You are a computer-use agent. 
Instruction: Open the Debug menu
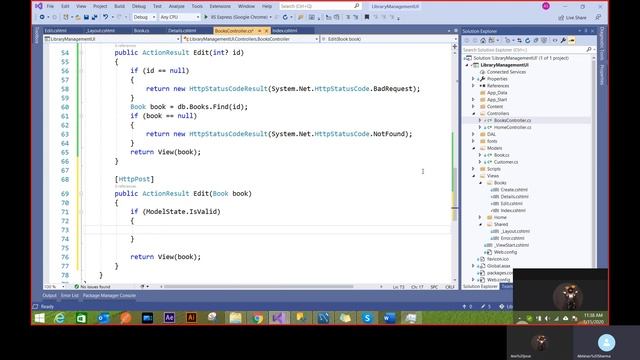pyautogui.click(x=138, y=6)
